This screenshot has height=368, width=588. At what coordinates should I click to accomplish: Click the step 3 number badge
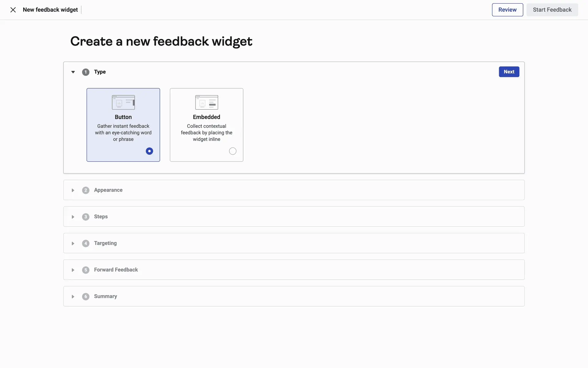(x=86, y=217)
